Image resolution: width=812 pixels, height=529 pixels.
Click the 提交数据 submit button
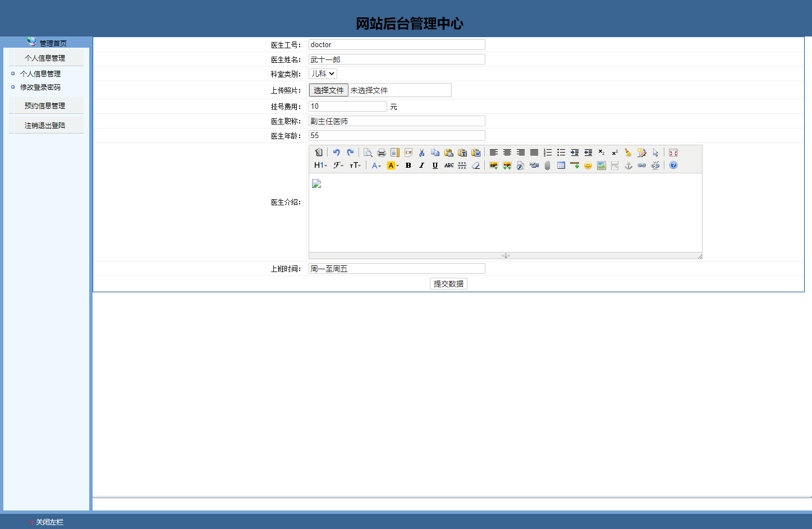pyautogui.click(x=448, y=283)
